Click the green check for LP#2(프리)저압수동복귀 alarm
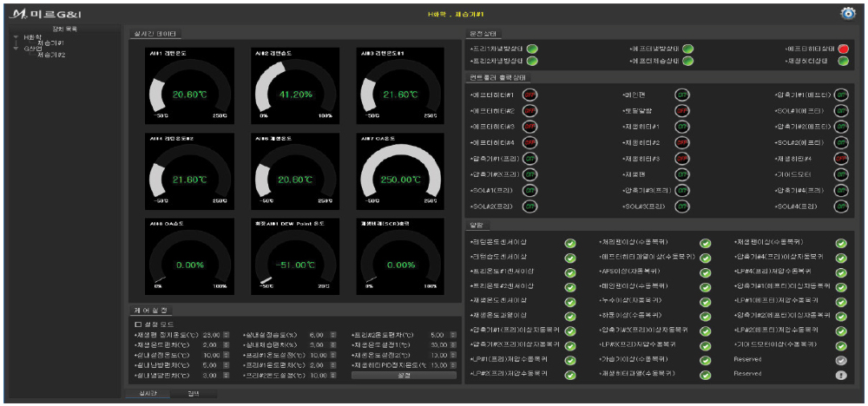The width and height of the screenshot is (868, 406). (x=570, y=375)
